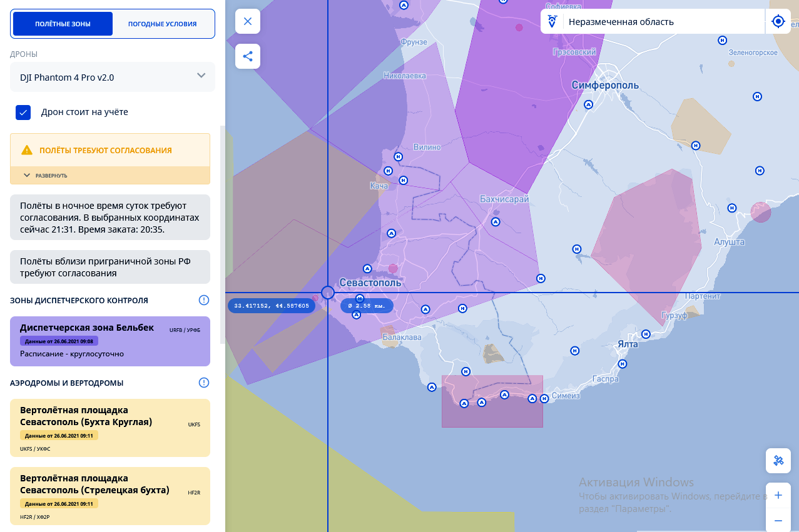
Task: Click the 'Данные от 26.06.2021 09:08' badge
Action: (x=59, y=341)
